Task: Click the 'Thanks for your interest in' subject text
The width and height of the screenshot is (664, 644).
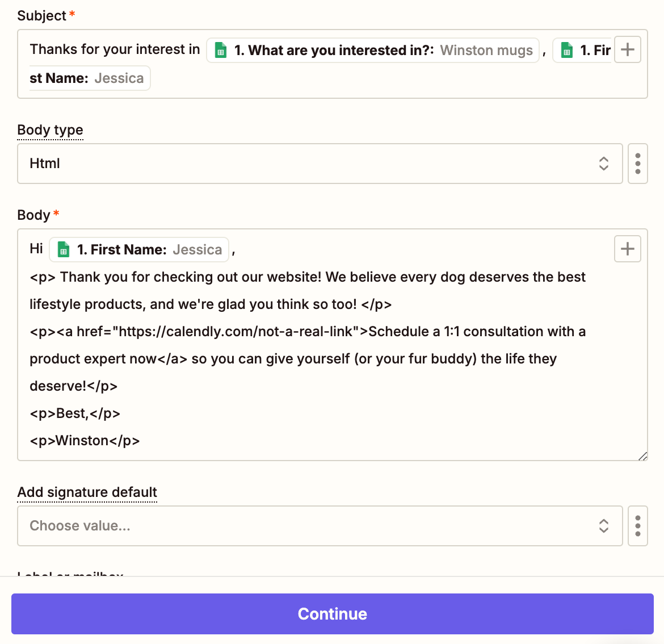Action: coord(115,49)
